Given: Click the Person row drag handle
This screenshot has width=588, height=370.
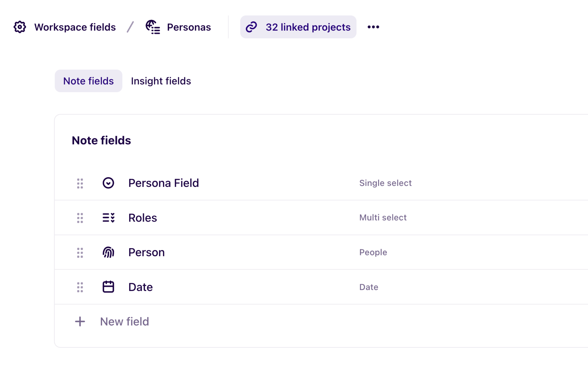Looking at the screenshot, I should point(80,253).
